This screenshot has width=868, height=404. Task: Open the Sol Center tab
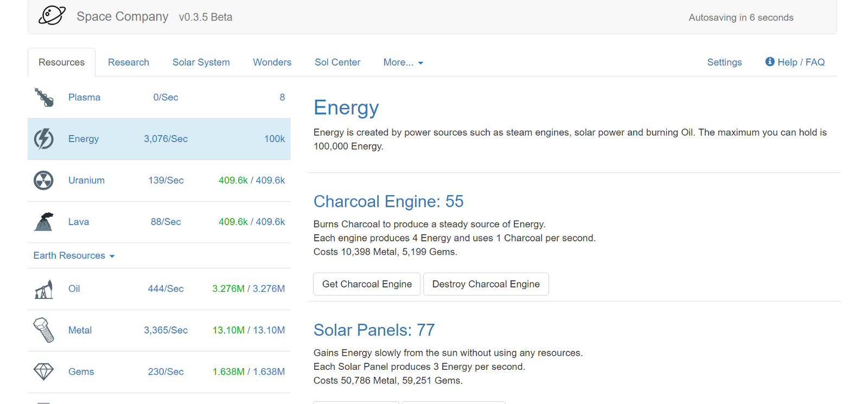[337, 62]
